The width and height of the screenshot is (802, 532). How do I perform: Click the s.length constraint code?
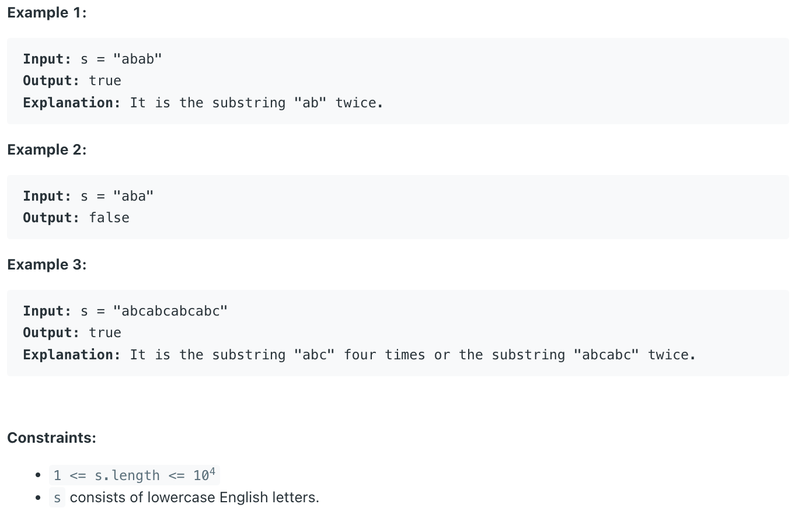tap(134, 475)
